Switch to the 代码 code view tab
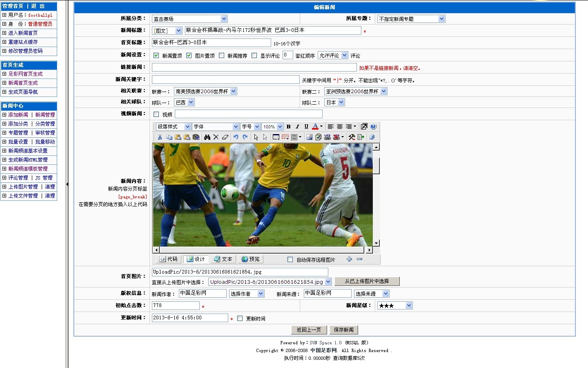The height and width of the screenshot is (368, 588). click(169, 259)
